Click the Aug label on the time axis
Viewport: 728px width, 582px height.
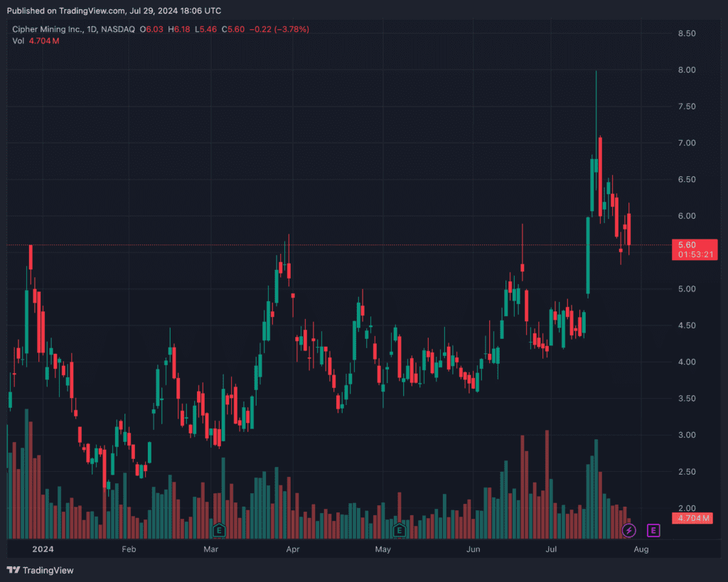[641, 549]
